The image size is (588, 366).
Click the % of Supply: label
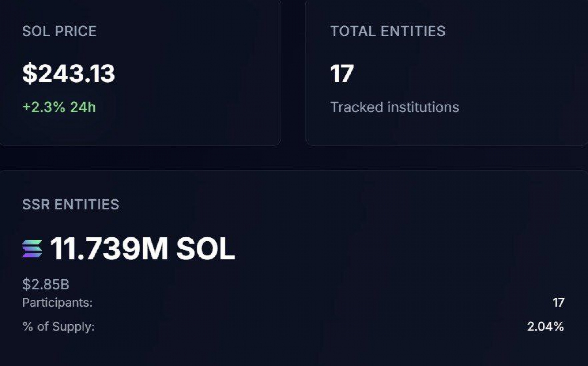click(58, 326)
